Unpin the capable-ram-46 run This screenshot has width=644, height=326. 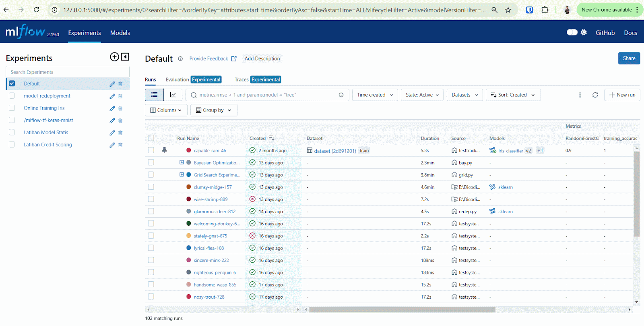(164, 150)
